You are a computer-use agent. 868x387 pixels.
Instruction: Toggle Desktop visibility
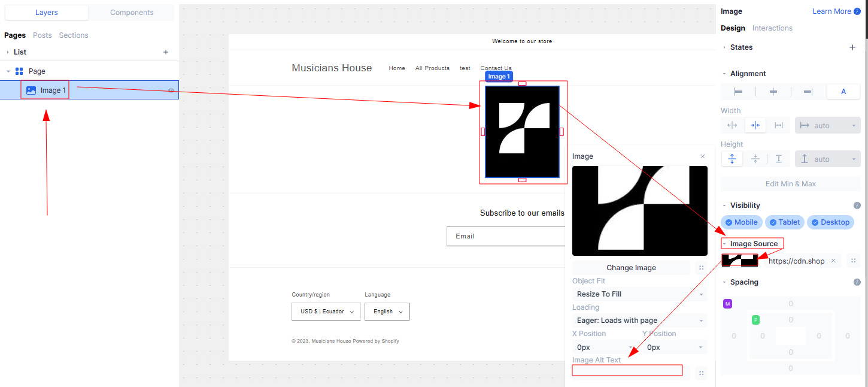[x=830, y=222]
